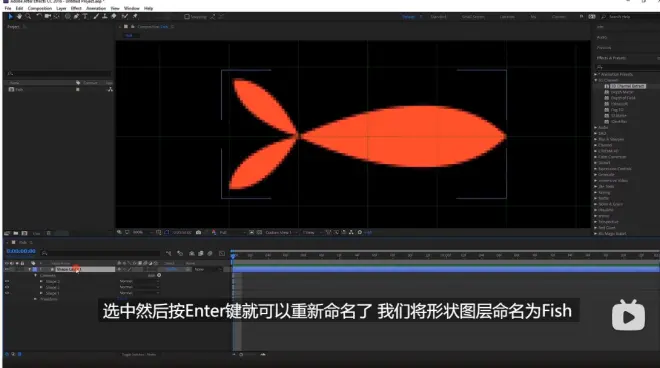Expand the Shape 3 group
660x368 pixels.
tap(41, 281)
